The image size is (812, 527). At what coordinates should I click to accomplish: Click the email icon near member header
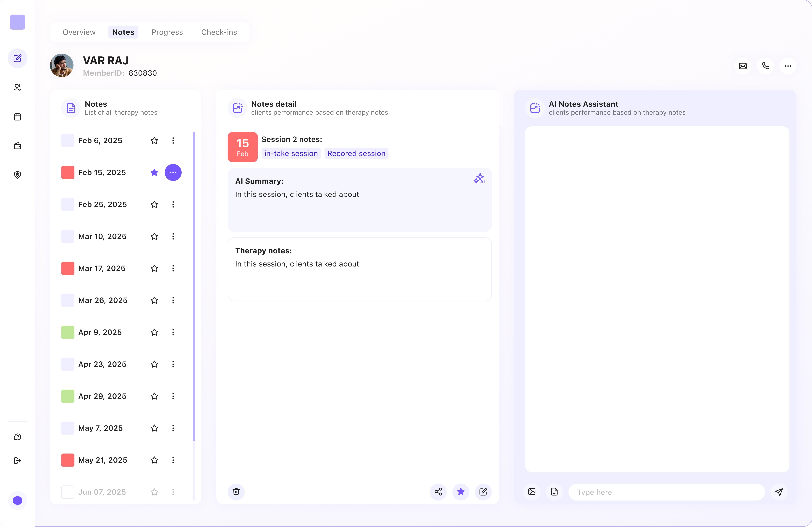pyautogui.click(x=743, y=66)
